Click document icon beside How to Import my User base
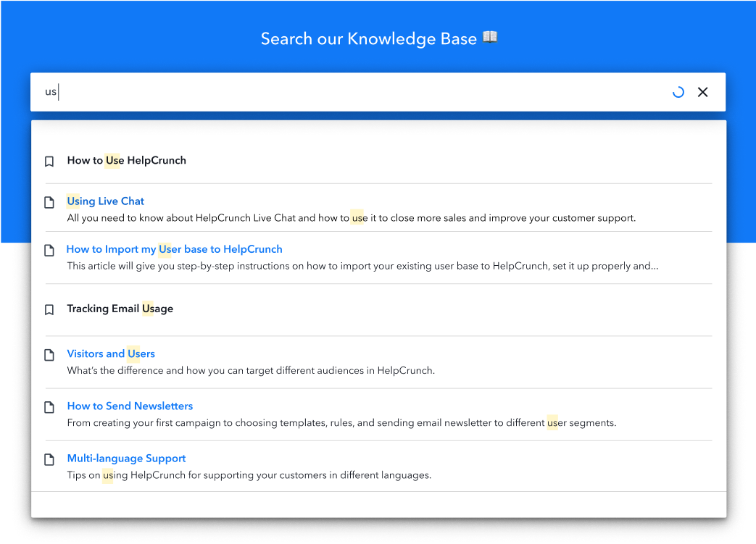 tap(49, 250)
